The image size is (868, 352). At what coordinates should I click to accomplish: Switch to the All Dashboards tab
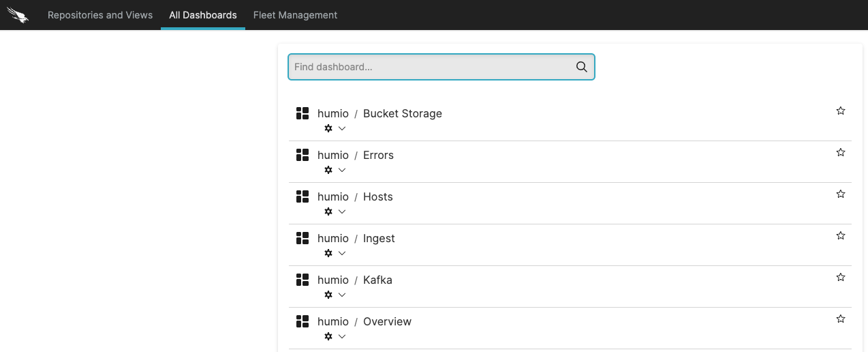[203, 15]
